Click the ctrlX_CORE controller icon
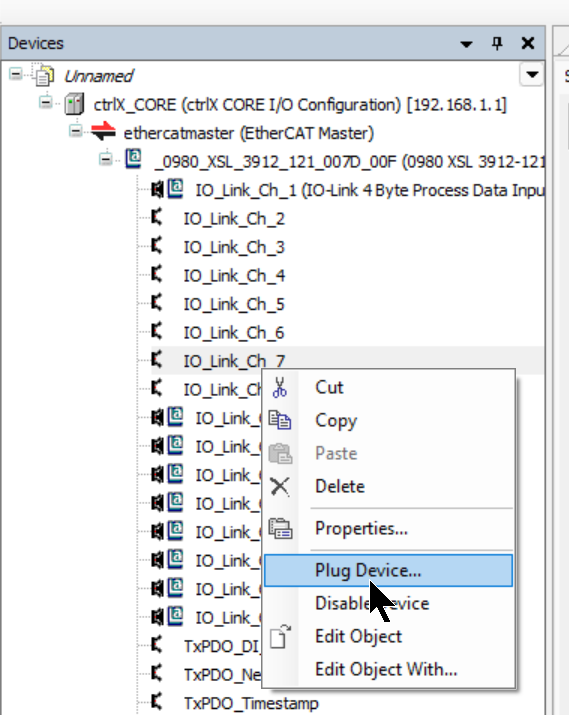 coord(74,104)
